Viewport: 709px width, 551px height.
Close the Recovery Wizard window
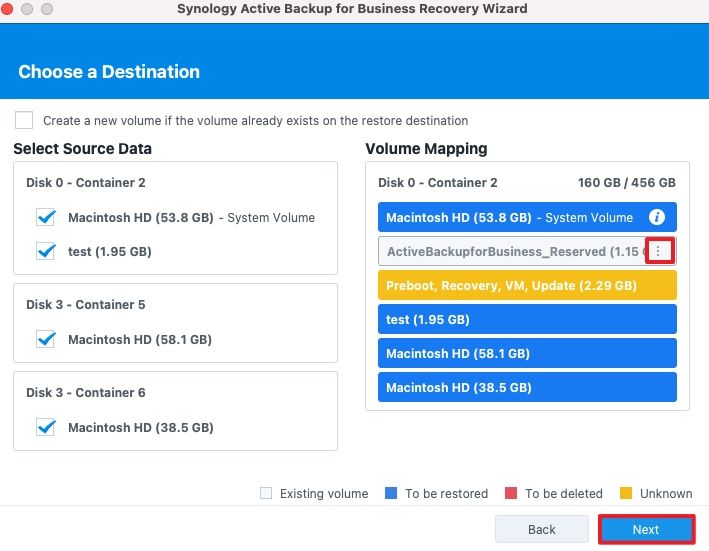[x=6, y=9]
